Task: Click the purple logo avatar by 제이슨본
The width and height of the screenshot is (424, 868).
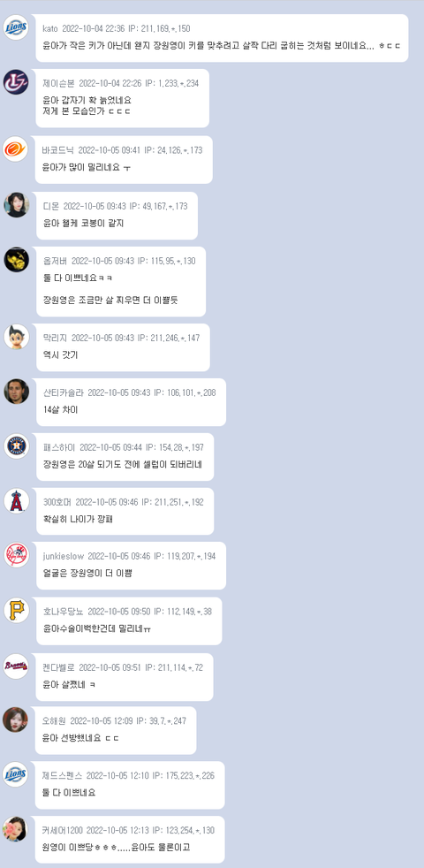Action: 16,82
